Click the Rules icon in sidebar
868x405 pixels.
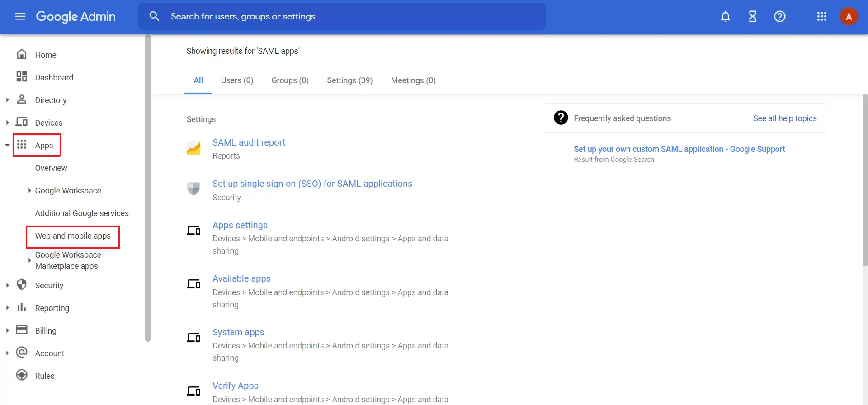(21, 375)
